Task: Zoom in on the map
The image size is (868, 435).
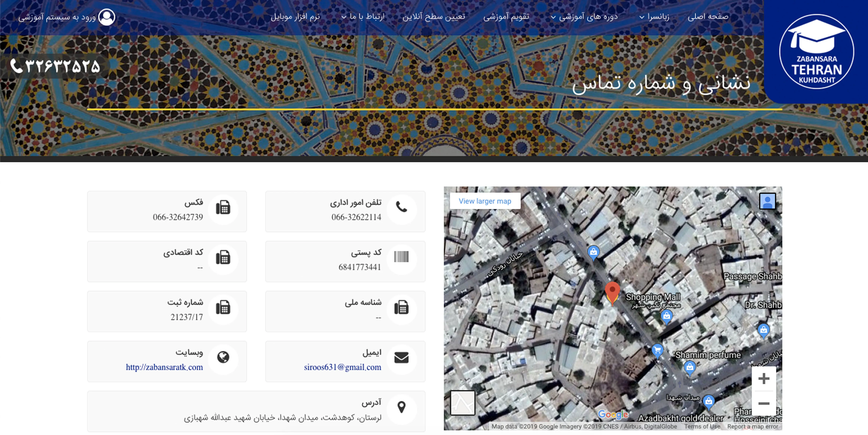Action: [764, 379]
